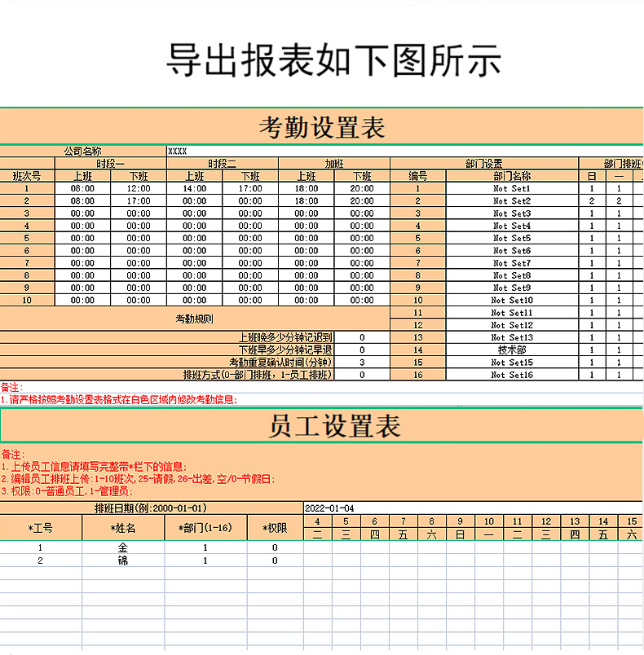Click the *权限 column header

[275, 528]
